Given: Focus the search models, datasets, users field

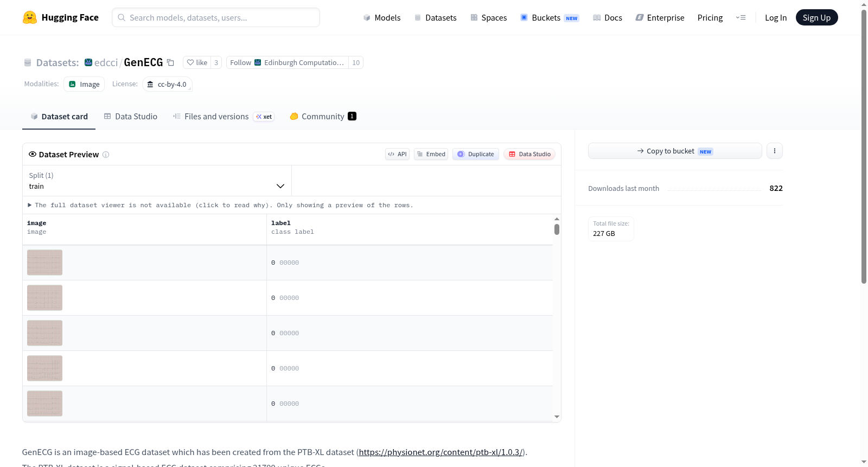Looking at the screenshot, I should coord(216,17).
